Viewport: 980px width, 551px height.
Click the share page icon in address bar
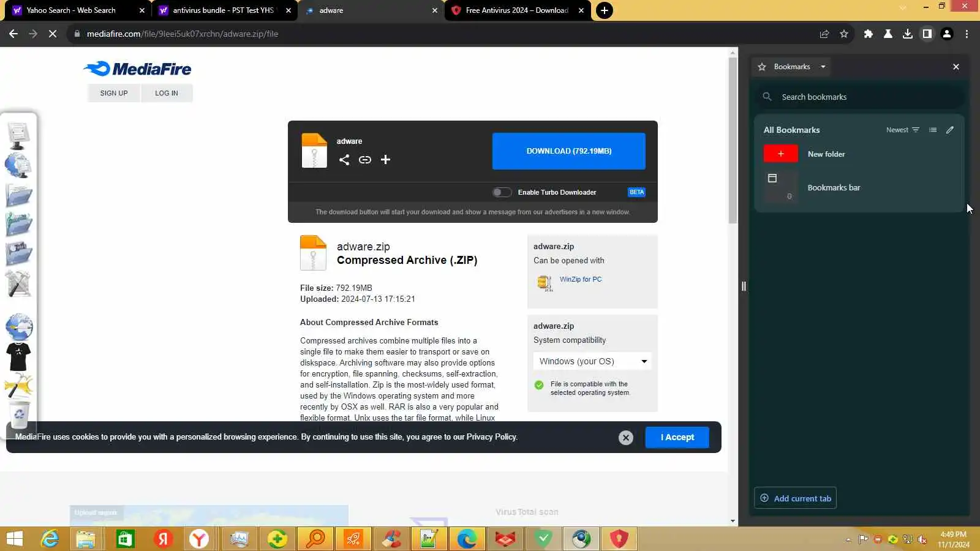(824, 34)
